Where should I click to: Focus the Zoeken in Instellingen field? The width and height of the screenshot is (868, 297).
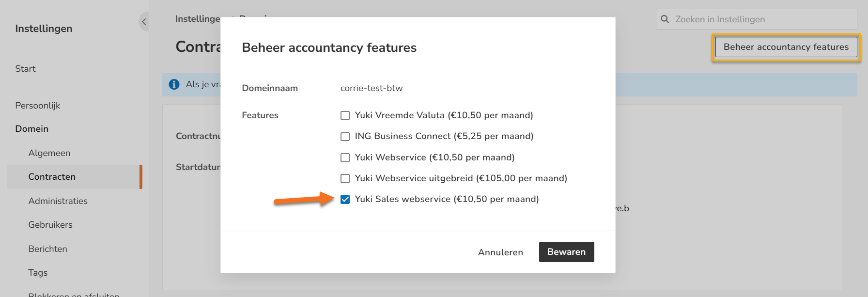[x=760, y=19]
